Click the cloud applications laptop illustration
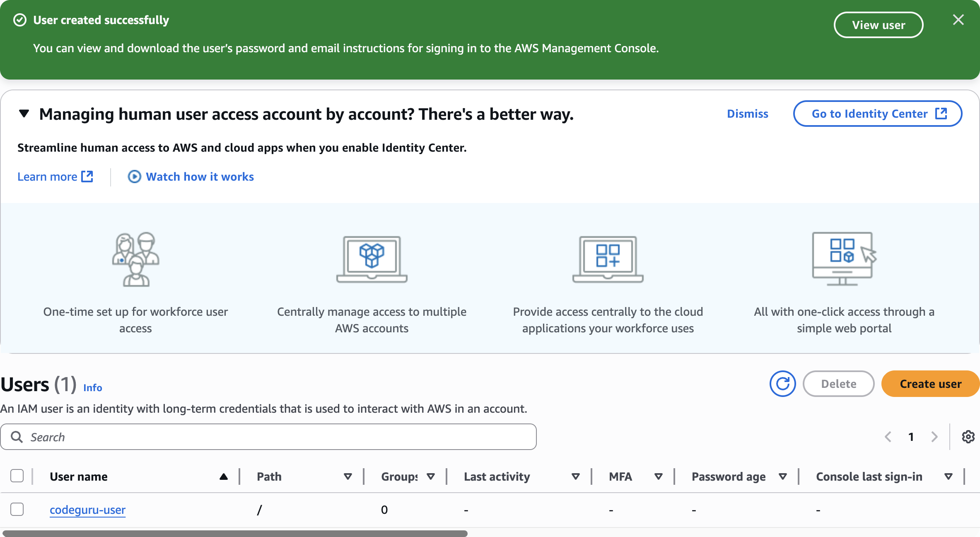The width and height of the screenshot is (980, 537). [608, 259]
